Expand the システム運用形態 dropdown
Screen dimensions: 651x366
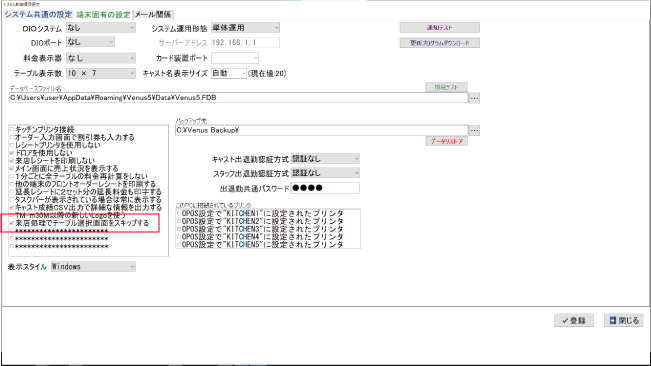pyautogui.click(x=245, y=28)
